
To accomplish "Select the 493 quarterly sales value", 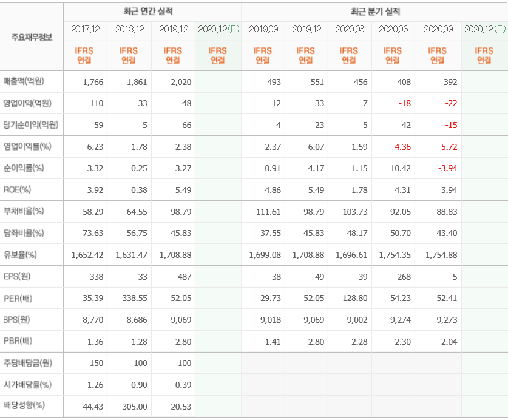I will click(x=274, y=82).
